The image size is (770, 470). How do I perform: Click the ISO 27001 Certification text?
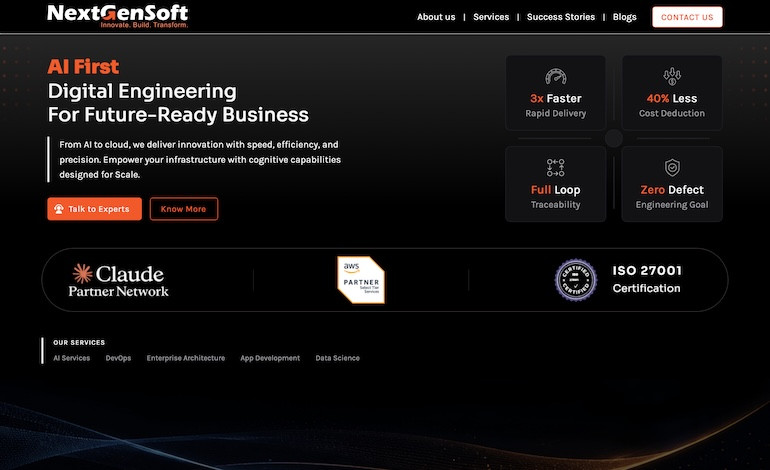tap(647, 279)
